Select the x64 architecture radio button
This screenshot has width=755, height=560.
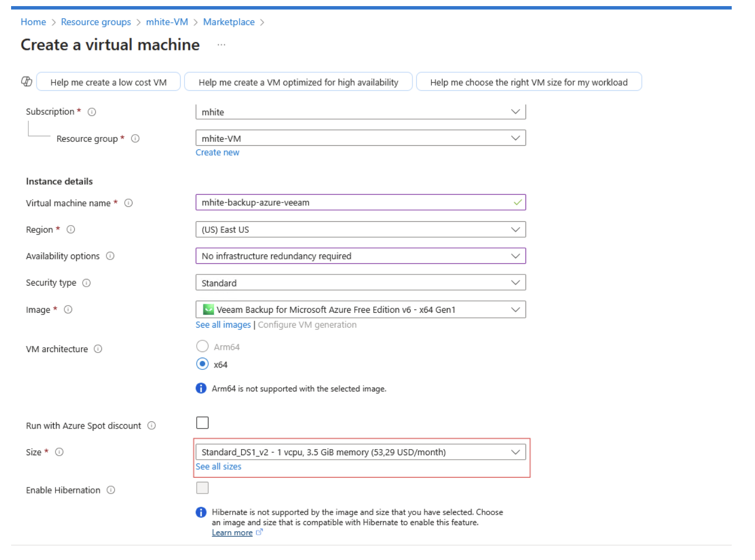coord(202,364)
